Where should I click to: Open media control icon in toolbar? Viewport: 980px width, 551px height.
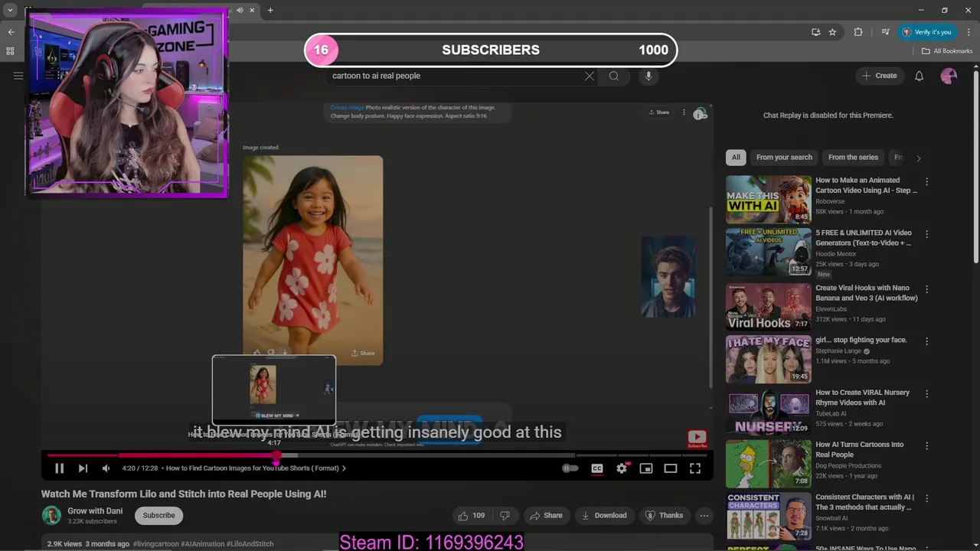(885, 32)
